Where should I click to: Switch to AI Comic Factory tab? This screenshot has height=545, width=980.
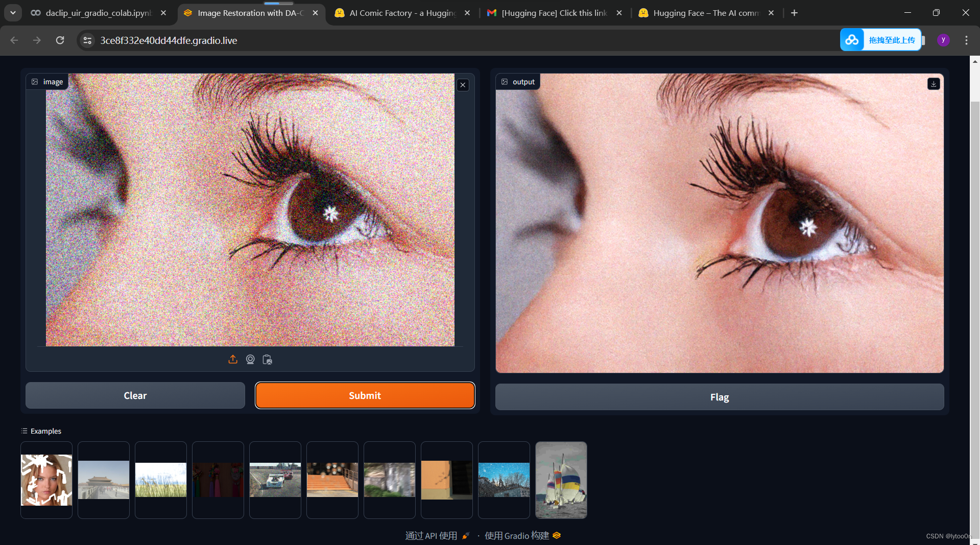(402, 13)
